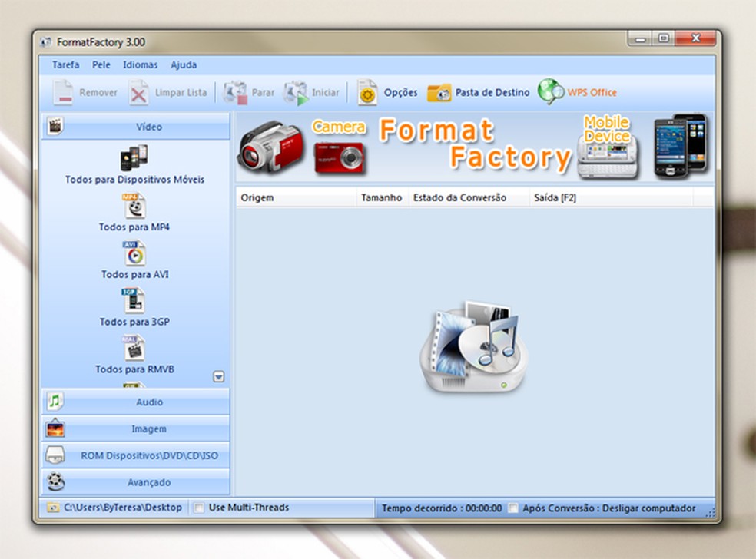Viewport: 756px width, 559px height.
Task: Expand the Imagem section
Action: click(135, 429)
